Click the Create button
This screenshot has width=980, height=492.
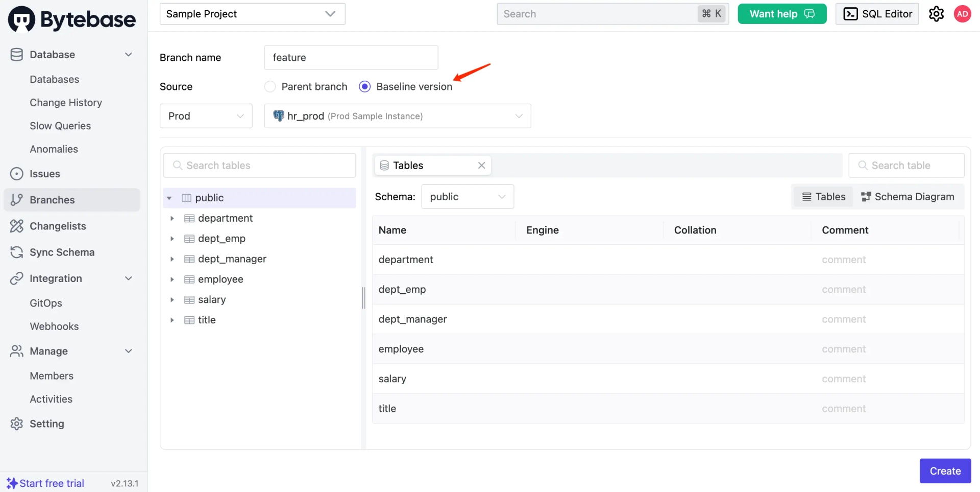tap(945, 471)
